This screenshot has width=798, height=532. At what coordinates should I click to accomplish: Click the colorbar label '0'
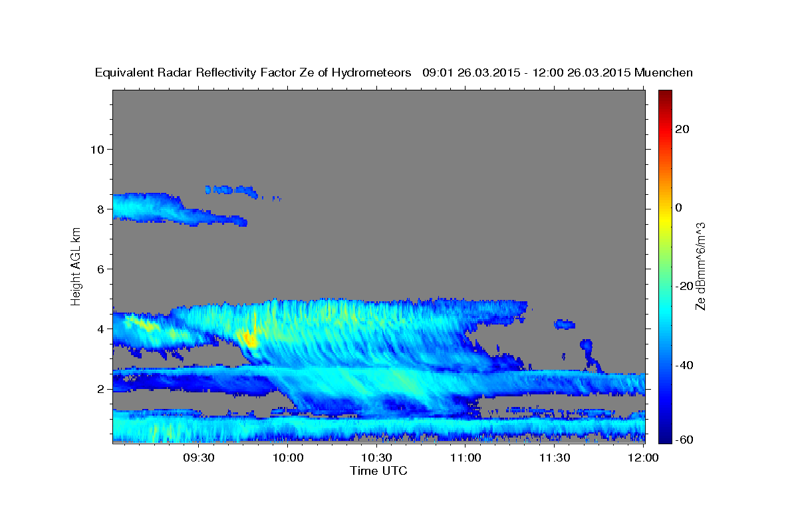(x=679, y=207)
